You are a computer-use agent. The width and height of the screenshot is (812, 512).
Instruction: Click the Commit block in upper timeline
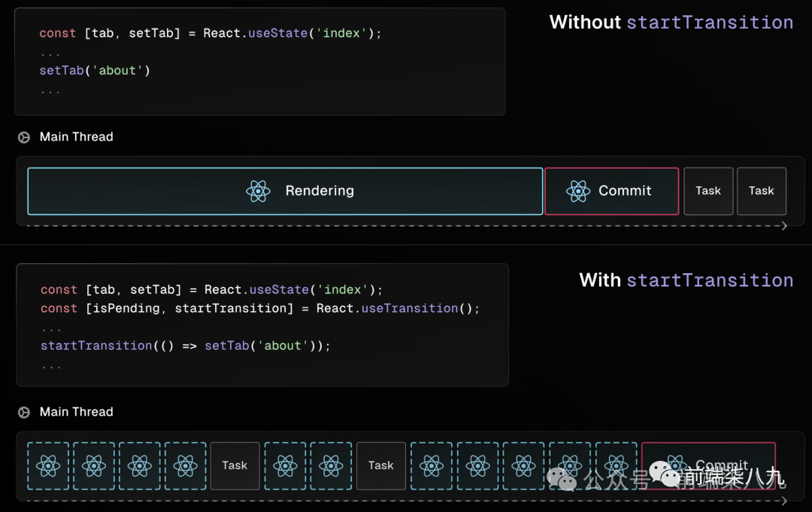611,191
